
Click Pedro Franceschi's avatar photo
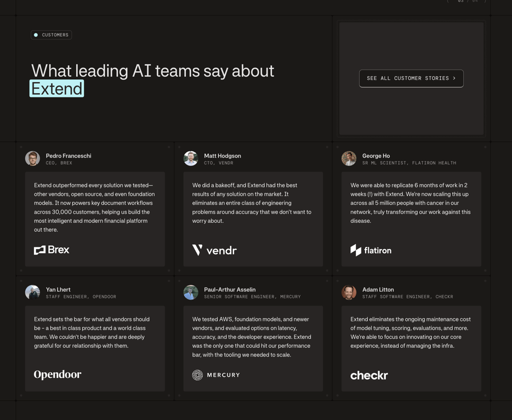point(33,158)
